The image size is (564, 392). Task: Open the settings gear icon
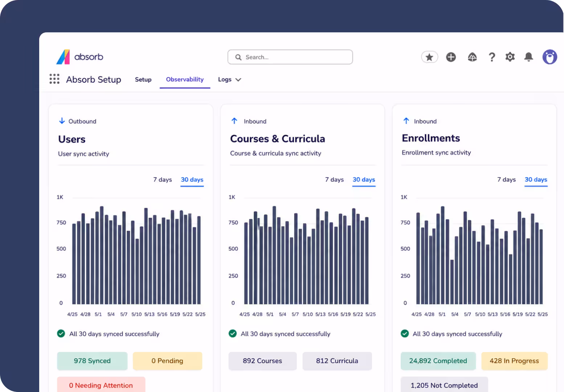pos(510,57)
